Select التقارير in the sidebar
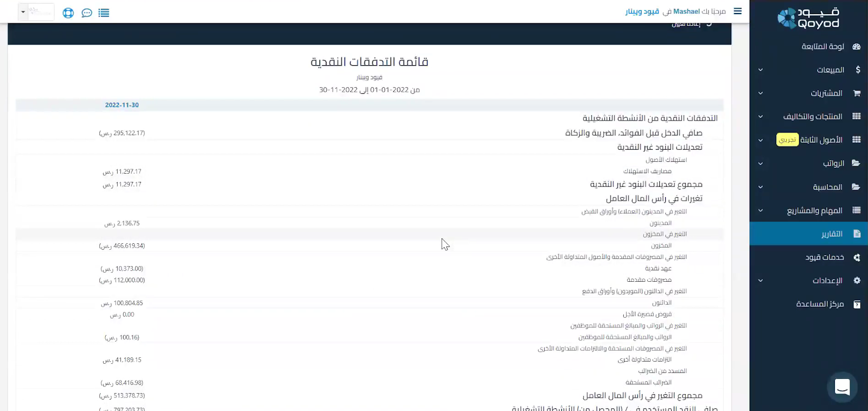Screen dimensions: 868x411 coord(831,234)
